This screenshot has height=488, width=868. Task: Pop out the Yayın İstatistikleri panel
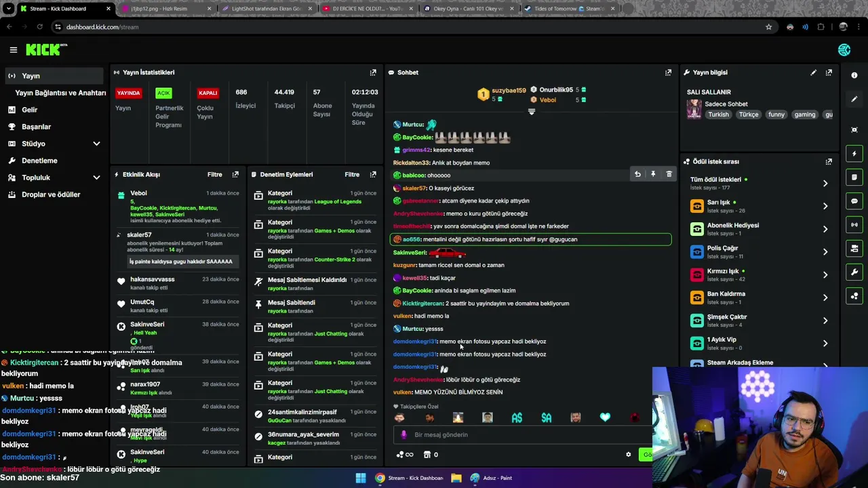[373, 73]
